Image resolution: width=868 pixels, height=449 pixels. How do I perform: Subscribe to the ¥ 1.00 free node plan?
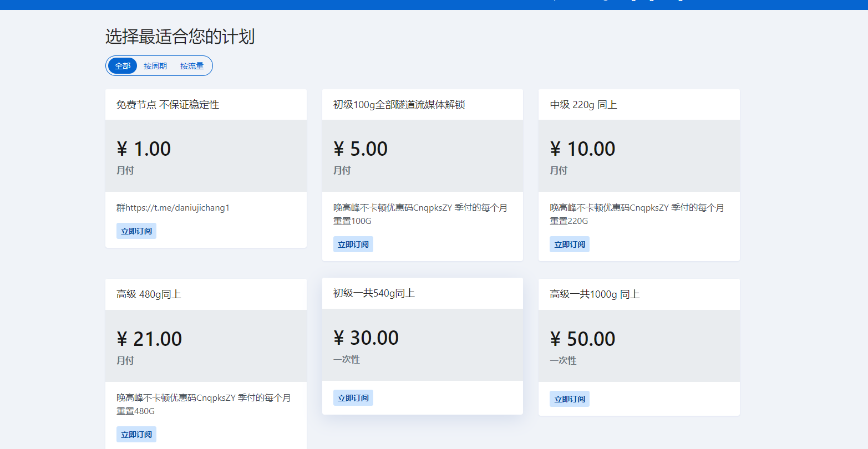coord(136,231)
